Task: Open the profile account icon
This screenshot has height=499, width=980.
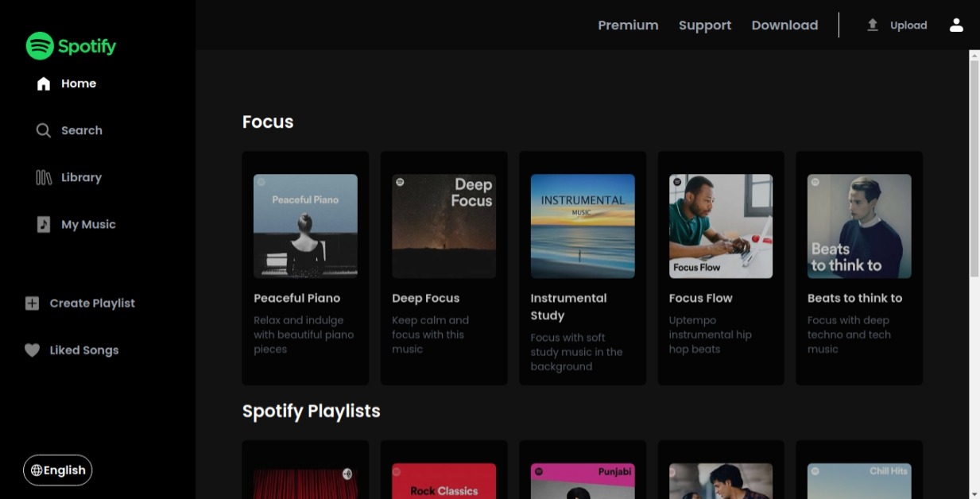Action: [956, 25]
